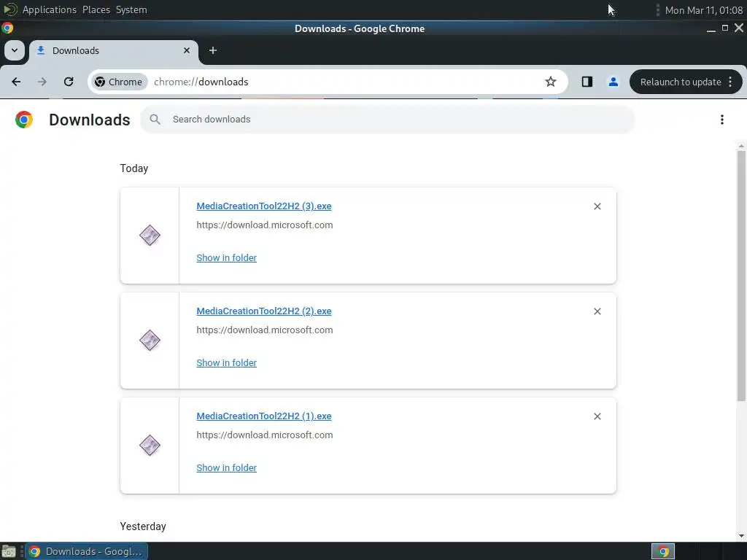The width and height of the screenshot is (747, 560).
Task: Click the source URL of MediaCreationTool22H2 (3).exe
Action: [x=264, y=225]
